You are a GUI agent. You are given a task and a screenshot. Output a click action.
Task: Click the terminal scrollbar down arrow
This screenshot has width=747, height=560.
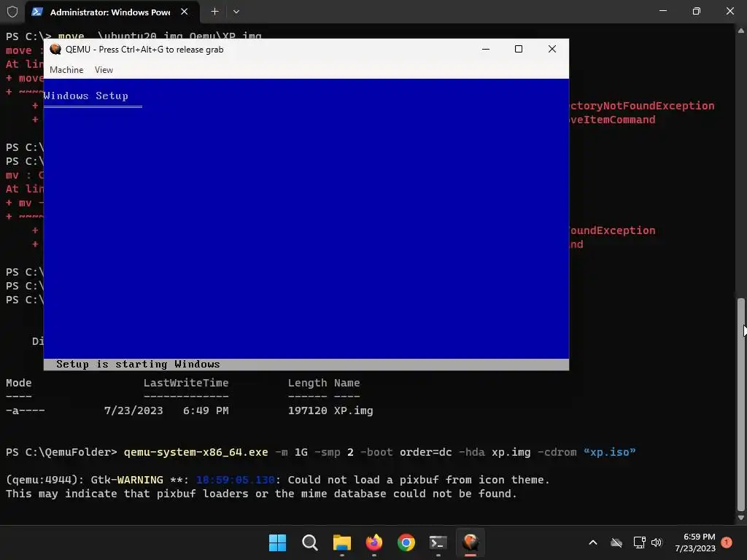(x=741, y=518)
